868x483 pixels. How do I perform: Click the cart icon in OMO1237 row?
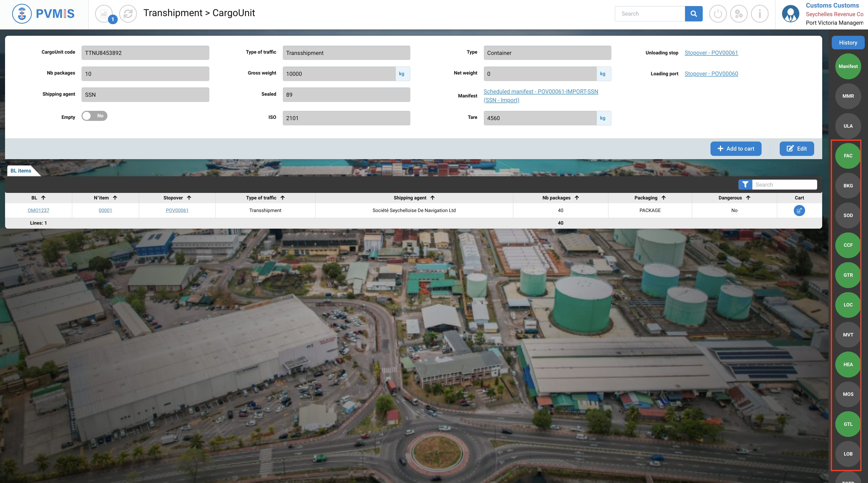799,211
